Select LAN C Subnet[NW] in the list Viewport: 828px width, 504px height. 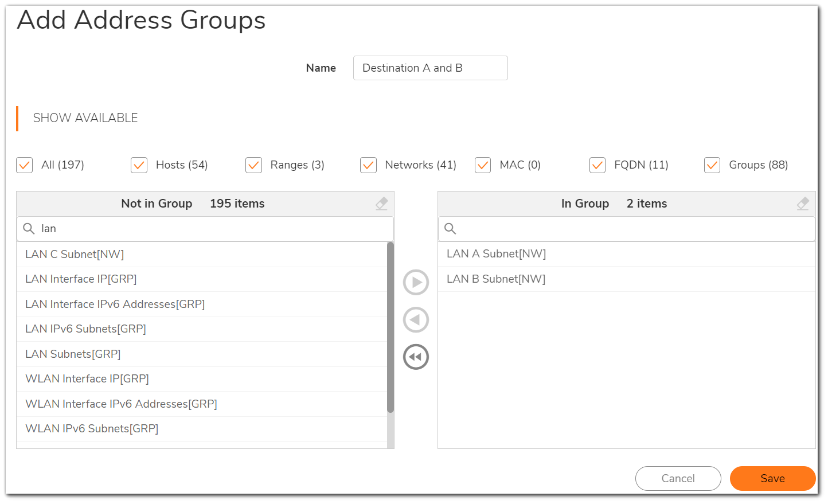click(x=202, y=255)
